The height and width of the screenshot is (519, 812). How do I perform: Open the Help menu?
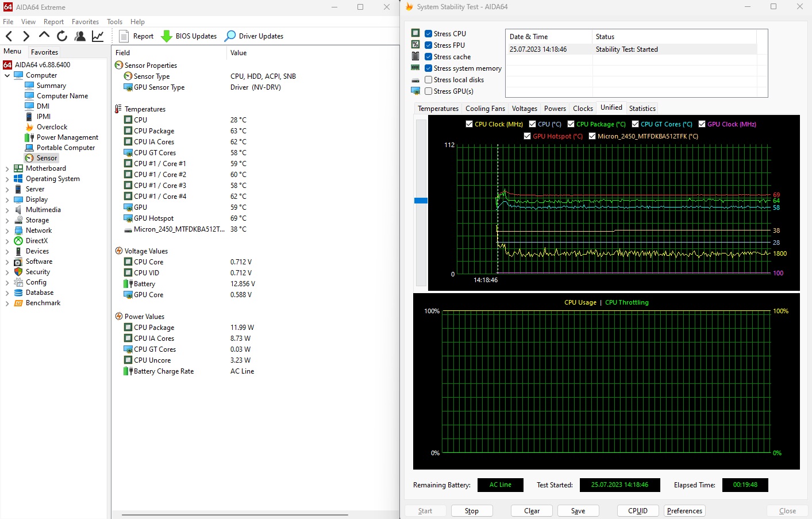137,22
